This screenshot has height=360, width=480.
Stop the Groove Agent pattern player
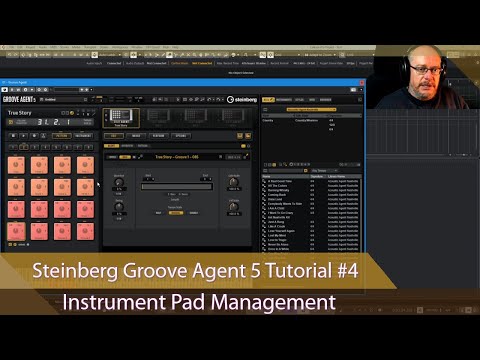[14, 136]
